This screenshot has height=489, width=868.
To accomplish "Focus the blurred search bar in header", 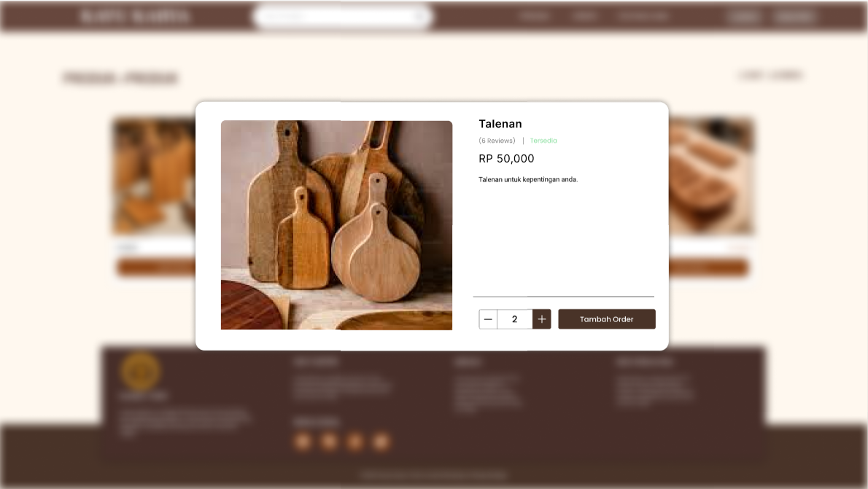I will coord(344,17).
